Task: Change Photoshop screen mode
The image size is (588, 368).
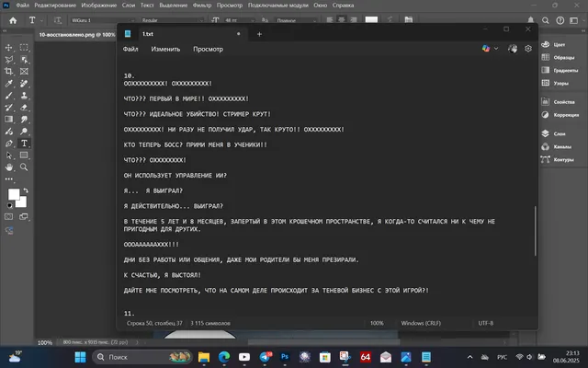Action: coord(24,217)
